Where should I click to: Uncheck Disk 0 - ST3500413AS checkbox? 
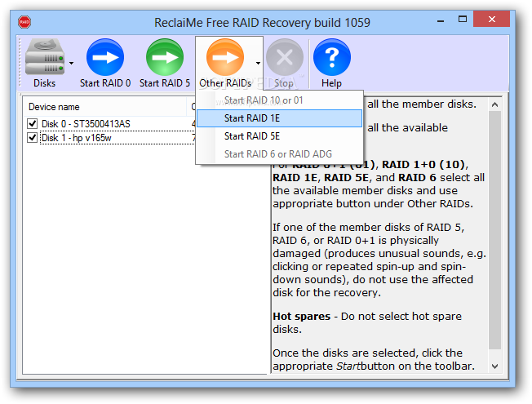33,123
